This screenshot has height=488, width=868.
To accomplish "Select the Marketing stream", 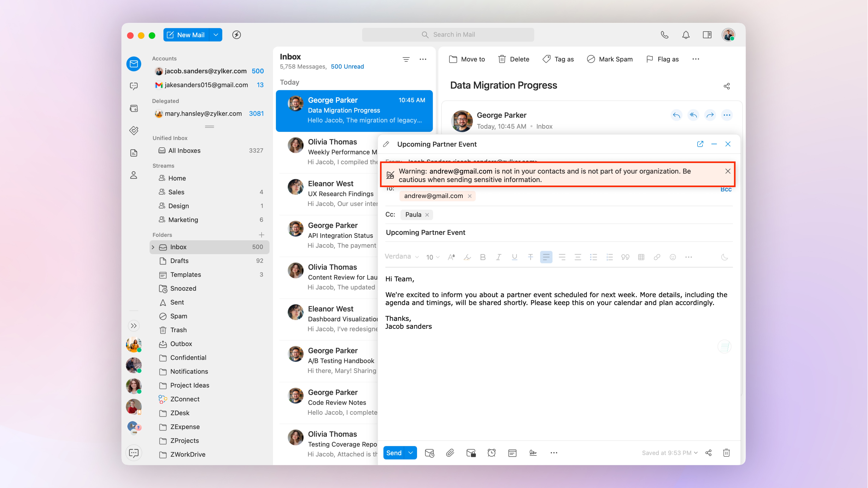I will point(183,220).
